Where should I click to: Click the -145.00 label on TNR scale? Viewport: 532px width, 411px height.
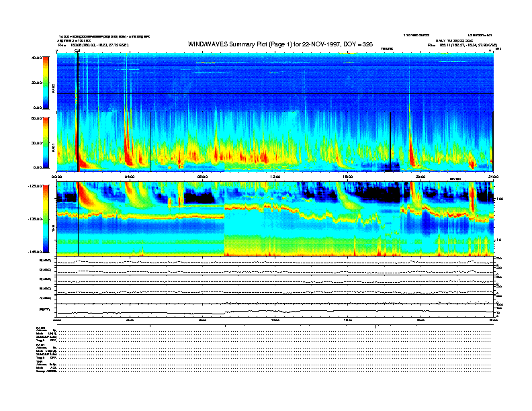[35, 252]
